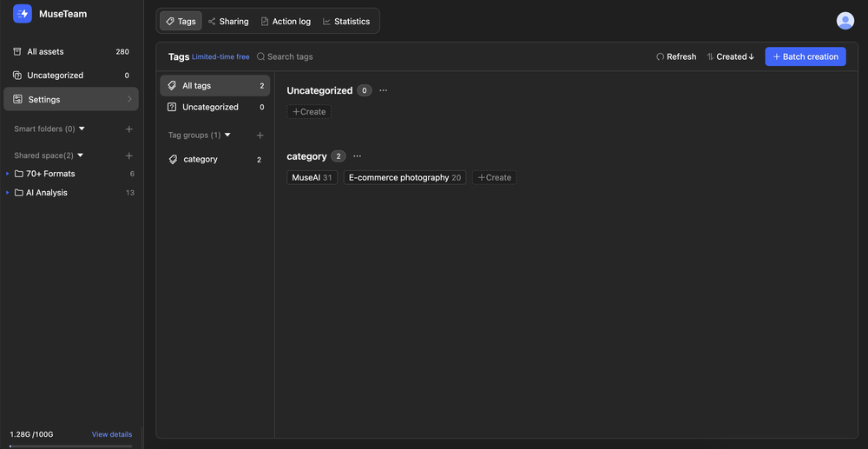The image size is (868, 449).
Task: Open more options beside Uncategorized heading
Action: pyautogui.click(x=383, y=90)
